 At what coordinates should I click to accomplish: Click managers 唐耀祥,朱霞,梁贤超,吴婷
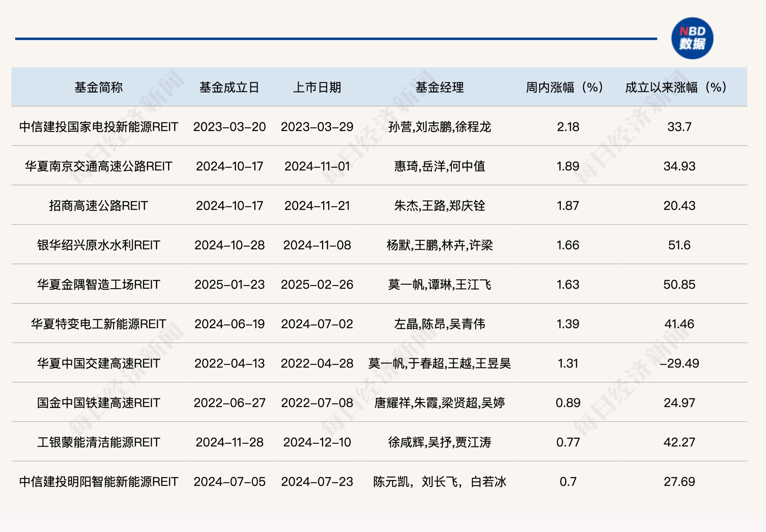coord(440,403)
